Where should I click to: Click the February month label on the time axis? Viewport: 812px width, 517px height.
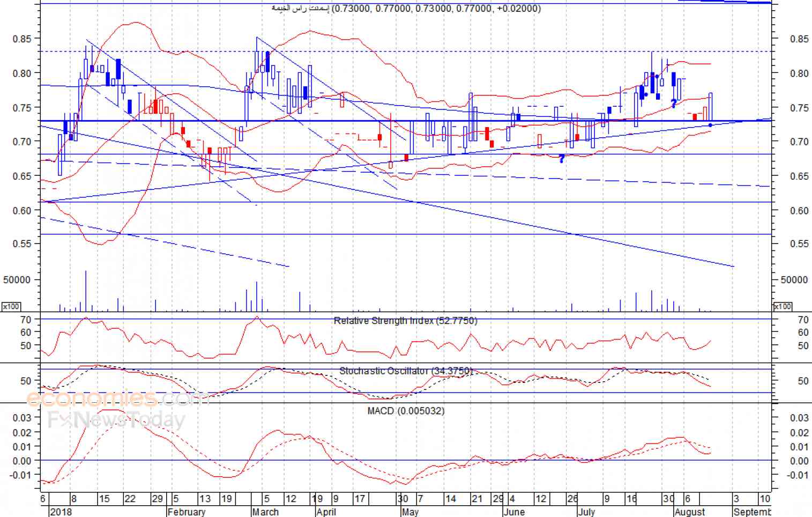186,512
